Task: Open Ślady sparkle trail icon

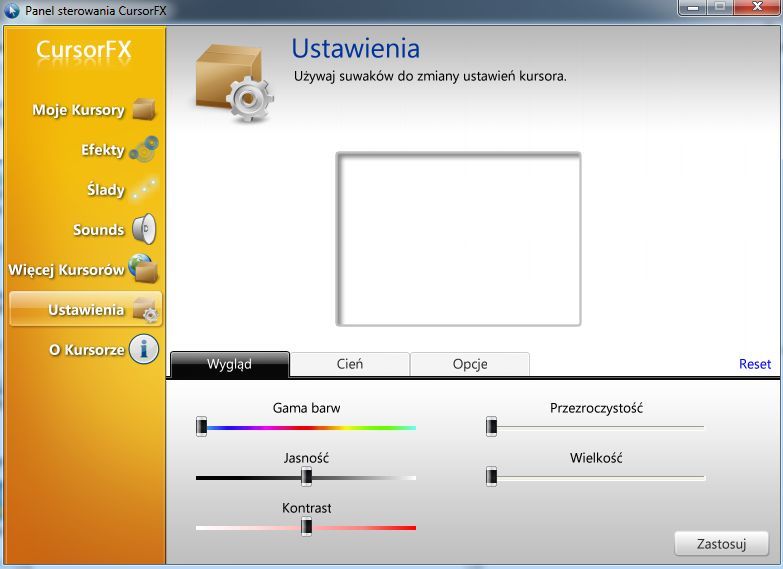Action: [145, 189]
